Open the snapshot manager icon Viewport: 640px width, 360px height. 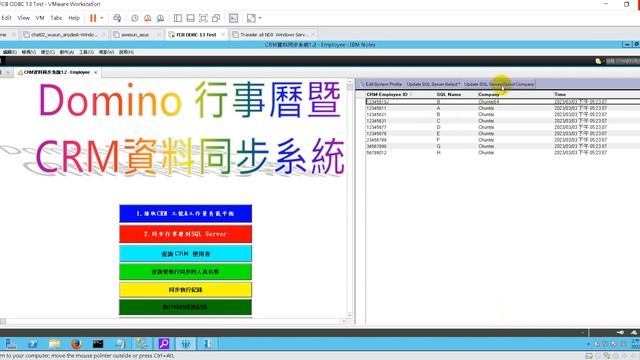(x=160, y=18)
